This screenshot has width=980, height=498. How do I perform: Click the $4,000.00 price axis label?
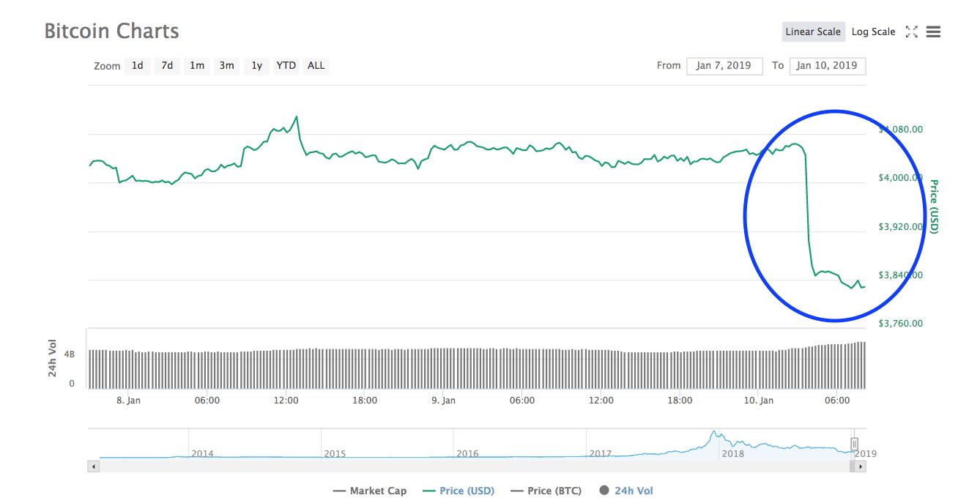900,178
